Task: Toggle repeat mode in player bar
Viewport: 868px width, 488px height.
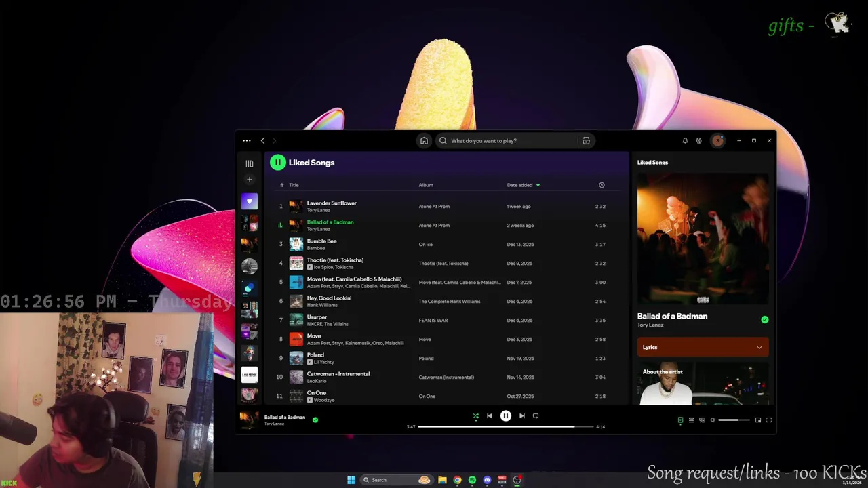Action: (536, 416)
